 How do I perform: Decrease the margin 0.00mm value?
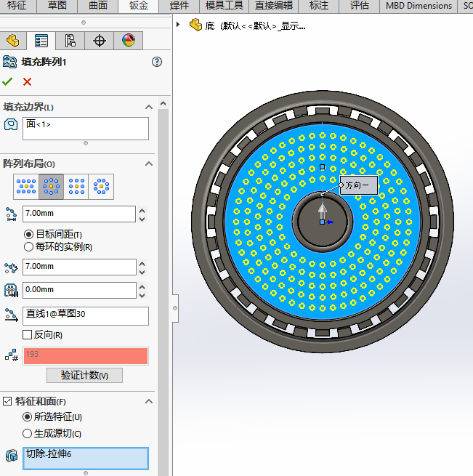142,295
